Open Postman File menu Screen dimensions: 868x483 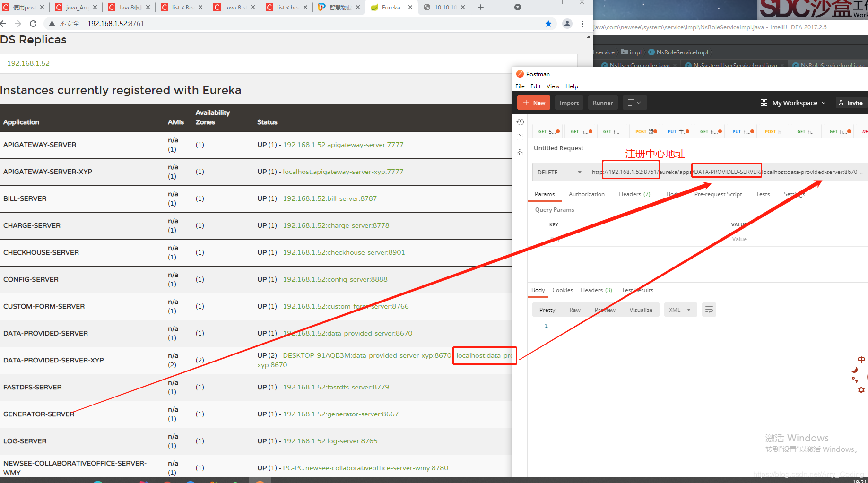tap(520, 86)
